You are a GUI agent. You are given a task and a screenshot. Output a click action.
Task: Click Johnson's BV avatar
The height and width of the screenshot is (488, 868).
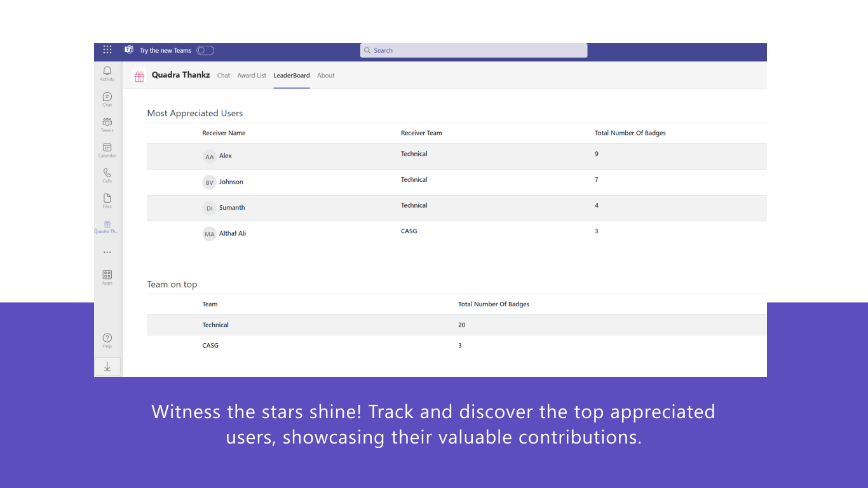pyautogui.click(x=210, y=182)
